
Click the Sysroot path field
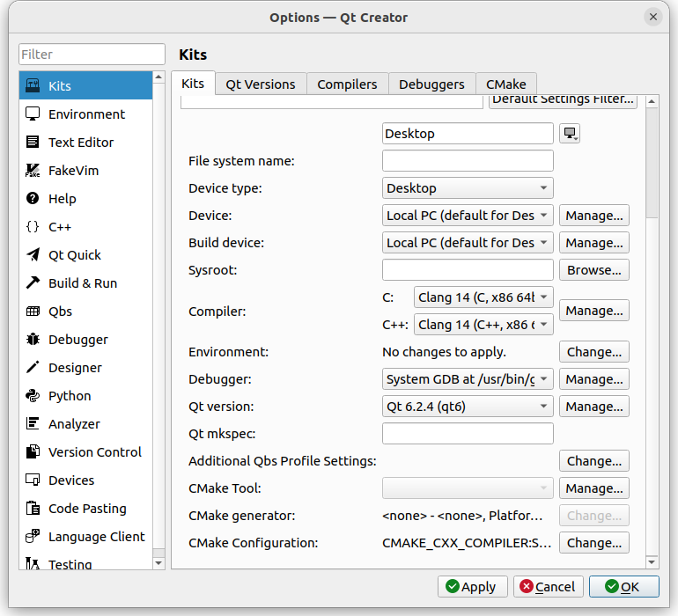468,270
